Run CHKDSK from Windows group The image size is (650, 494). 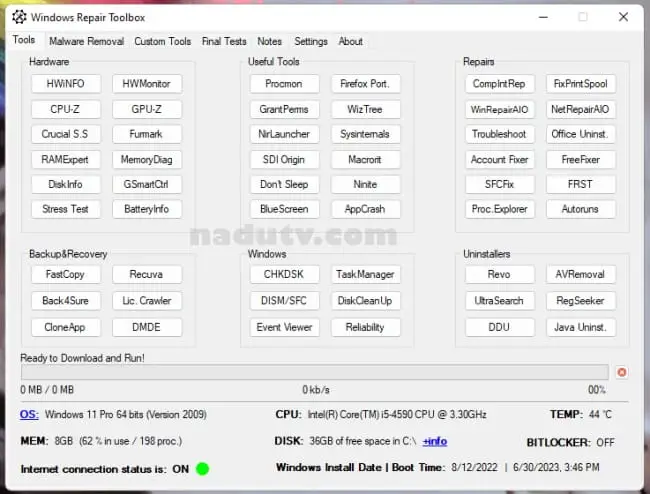[284, 274]
